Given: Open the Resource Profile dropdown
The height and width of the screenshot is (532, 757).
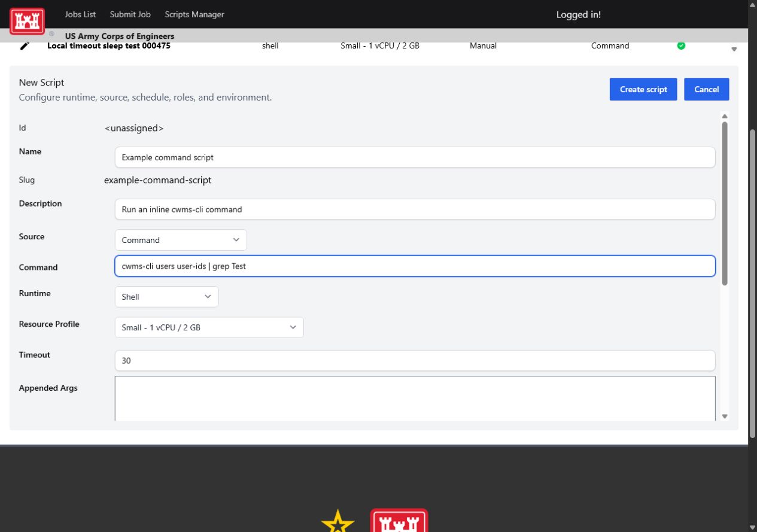Looking at the screenshot, I should [209, 327].
